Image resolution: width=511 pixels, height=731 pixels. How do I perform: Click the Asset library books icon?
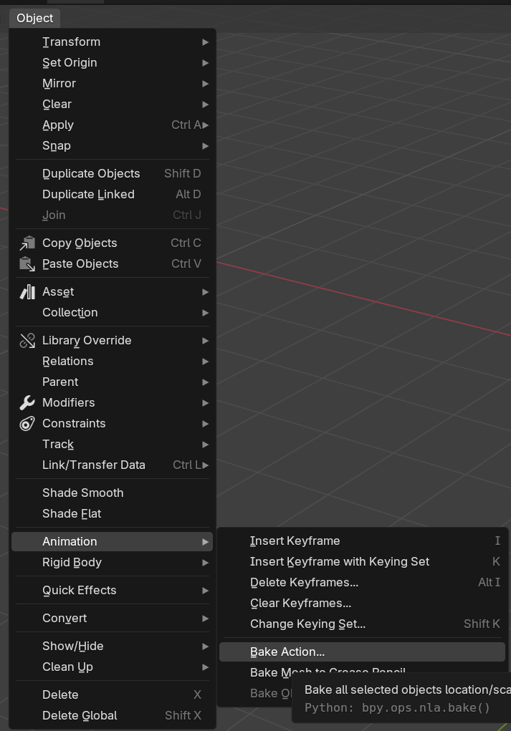pos(28,292)
